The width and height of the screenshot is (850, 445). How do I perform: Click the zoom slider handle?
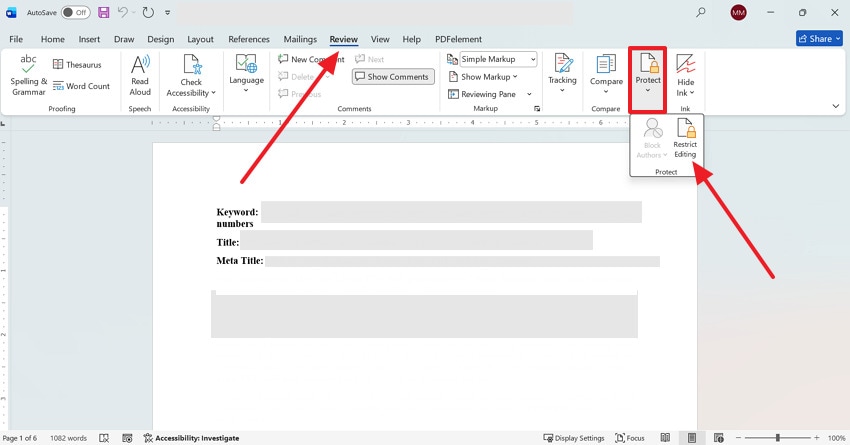(777, 438)
